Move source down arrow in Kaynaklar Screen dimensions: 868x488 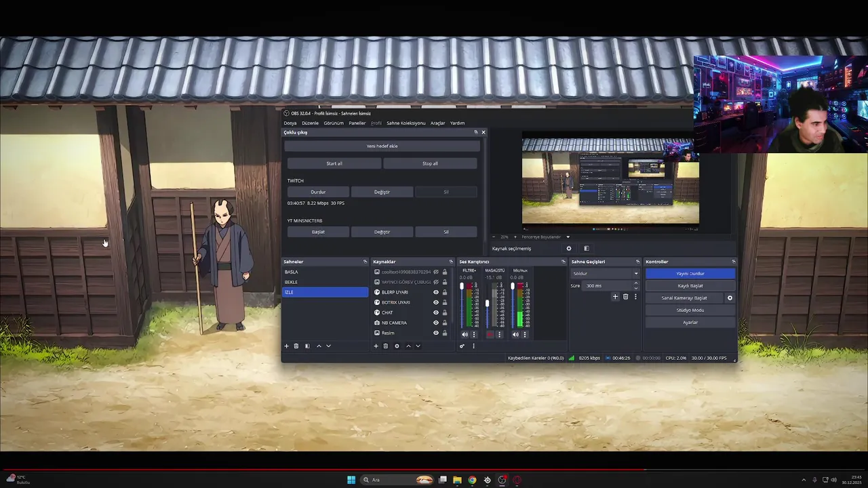(x=418, y=346)
